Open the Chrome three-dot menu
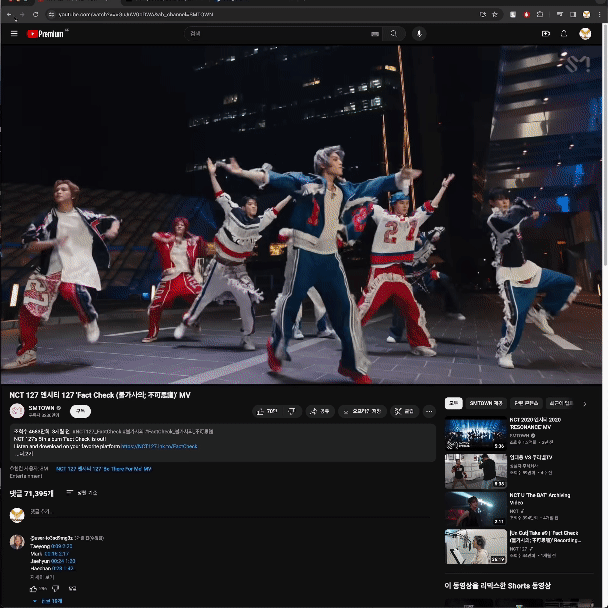Image resolution: width=608 pixels, height=608 pixels. click(599, 14)
